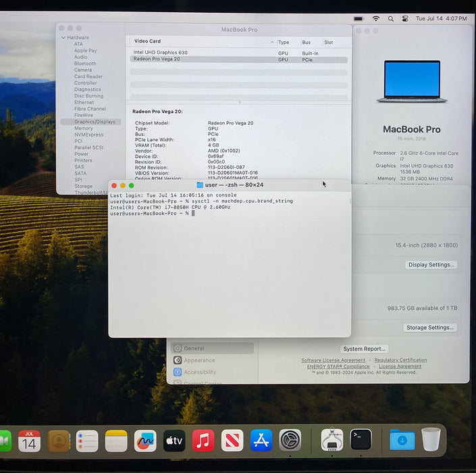476x473 pixels.
Task: Select NVMExpress in Hardware sidebar
Action: [x=88, y=134]
